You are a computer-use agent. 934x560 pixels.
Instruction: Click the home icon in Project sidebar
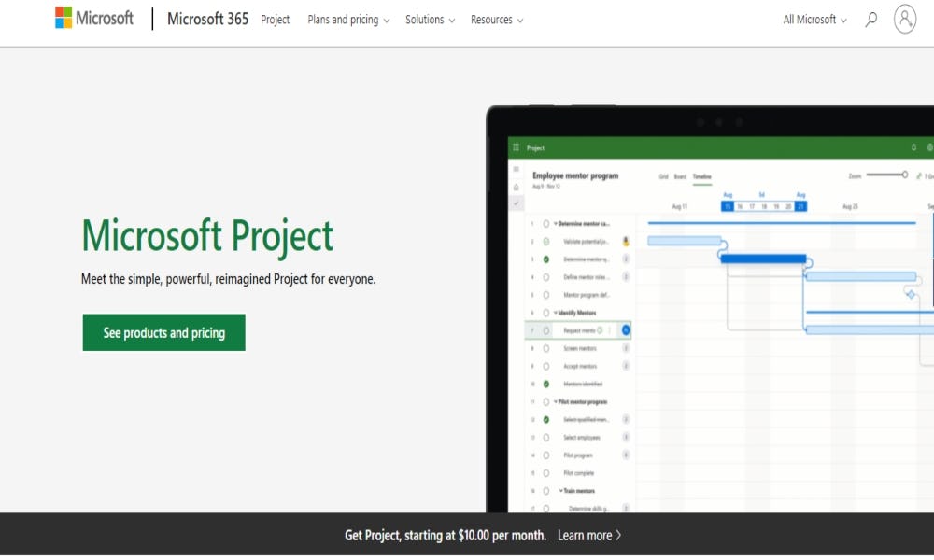[516, 187]
